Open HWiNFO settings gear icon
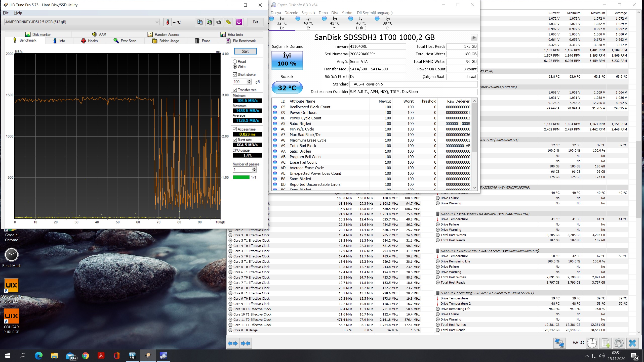 [619, 343]
